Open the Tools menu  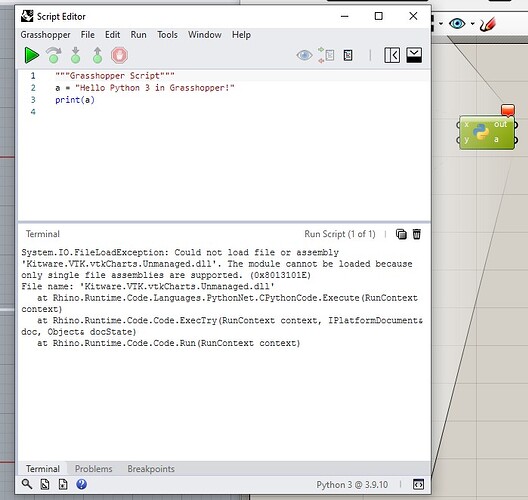point(167,35)
